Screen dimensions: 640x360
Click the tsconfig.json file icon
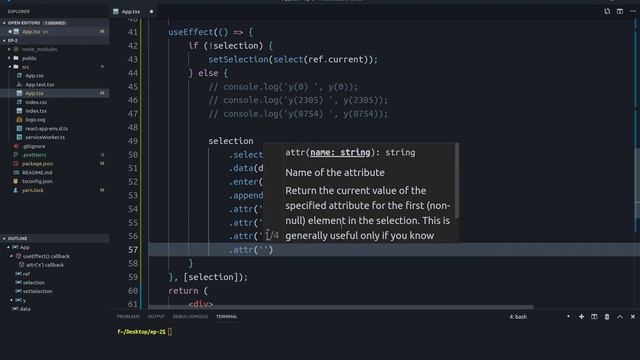click(16, 181)
